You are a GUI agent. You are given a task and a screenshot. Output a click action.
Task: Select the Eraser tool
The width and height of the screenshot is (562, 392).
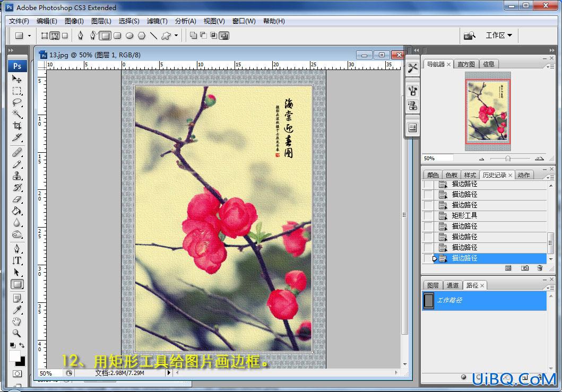pyautogui.click(x=17, y=199)
